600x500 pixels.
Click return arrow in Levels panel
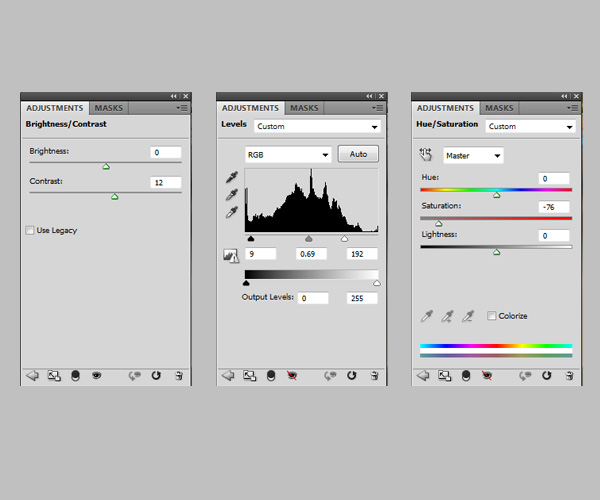click(228, 376)
